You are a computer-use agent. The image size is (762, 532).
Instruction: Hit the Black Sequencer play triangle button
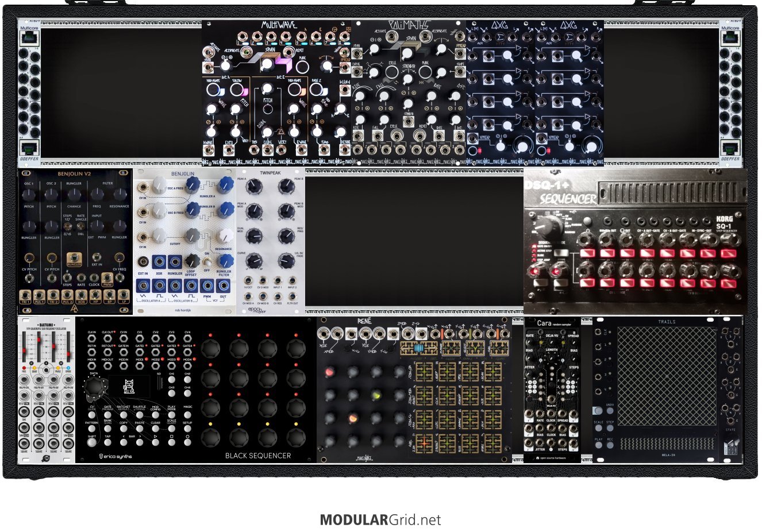pyautogui.click(x=156, y=443)
